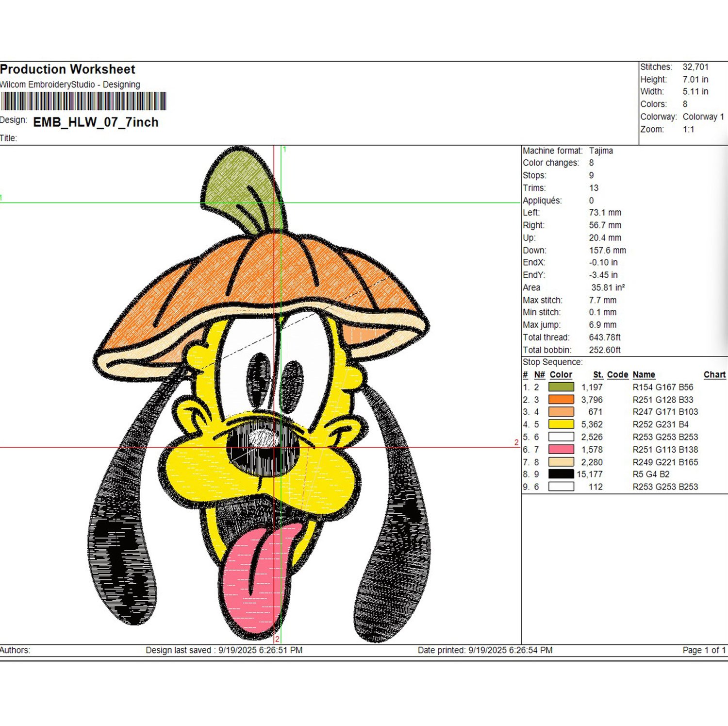
Task: Click the barcode under the worksheet title
Action: pyautogui.click(x=83, y=101)
